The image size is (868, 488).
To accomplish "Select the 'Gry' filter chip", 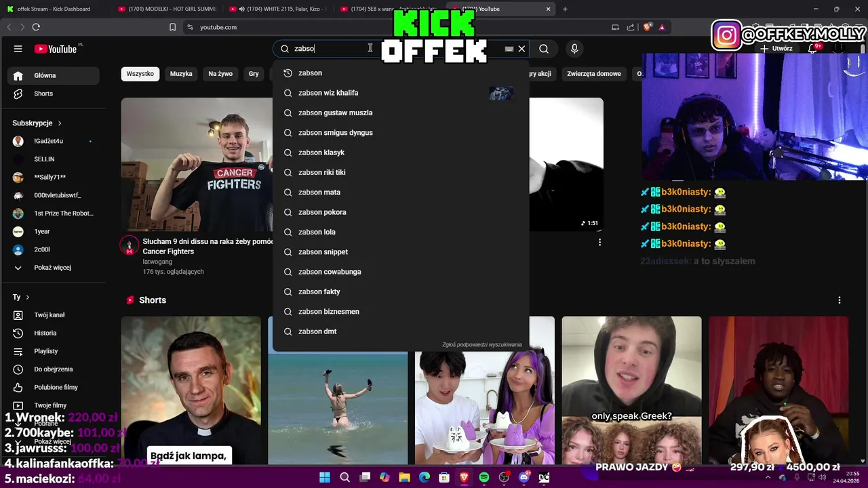I will point(254,74).
